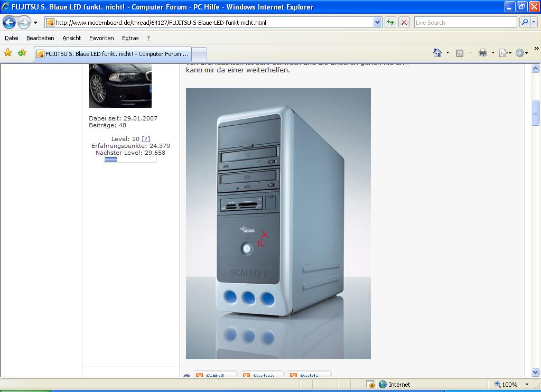This screenshot has width=541, height=392.
Task: Select the FUJITSU S. Blaue LED tab
Action: [112, 54]
